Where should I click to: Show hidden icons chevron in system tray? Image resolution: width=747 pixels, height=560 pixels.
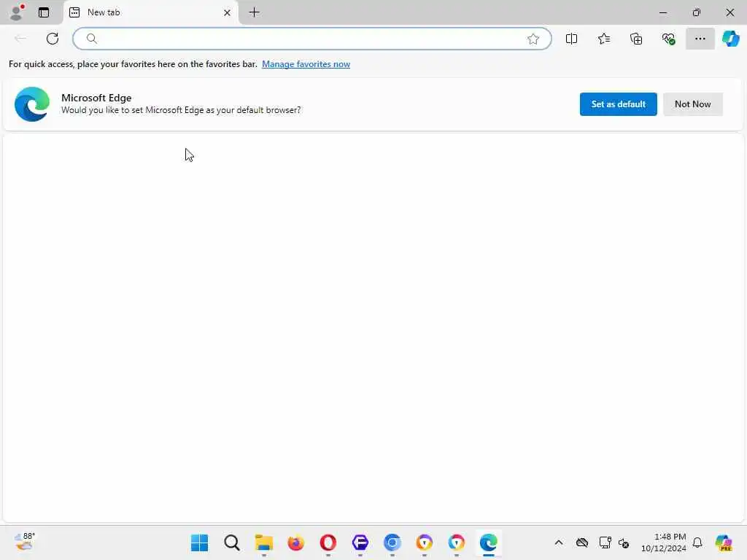point(558,542)
